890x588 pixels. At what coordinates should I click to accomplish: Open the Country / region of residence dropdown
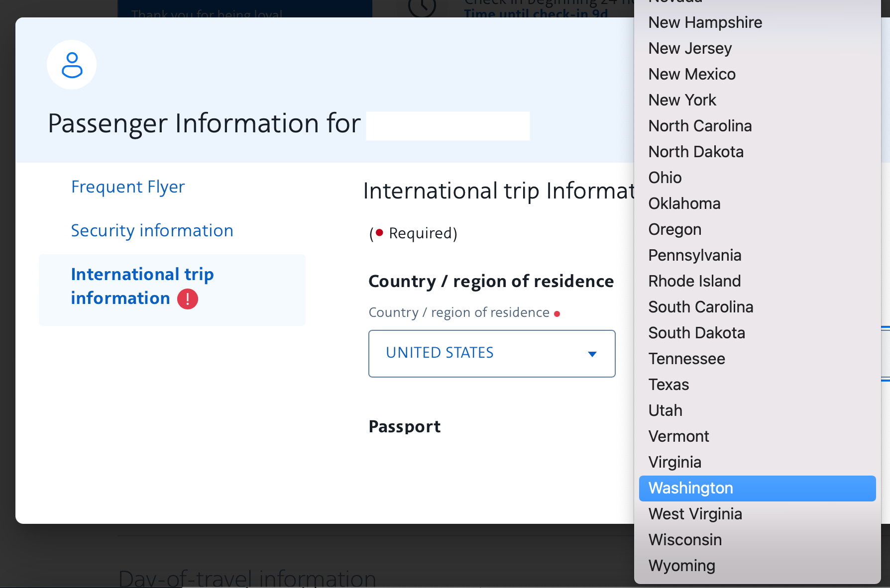pos(491,353)
